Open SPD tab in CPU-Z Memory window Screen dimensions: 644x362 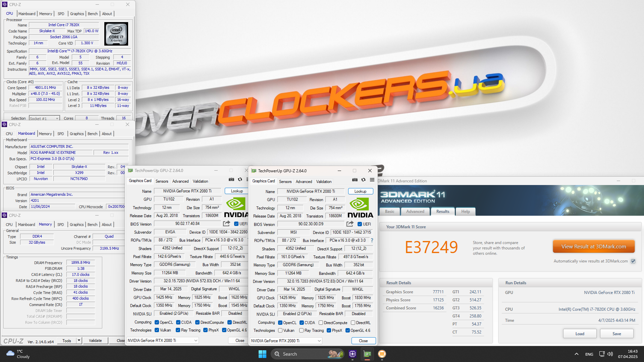pos(60,225)
